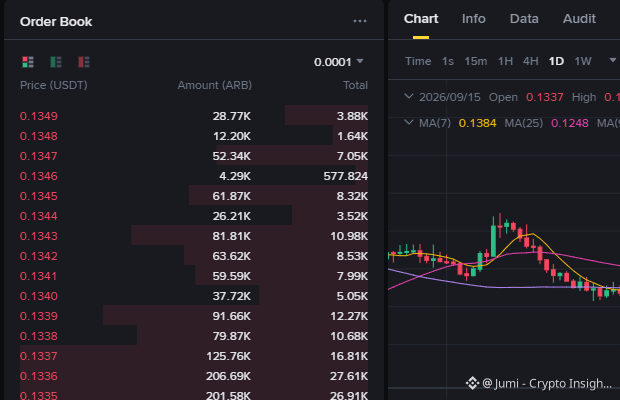Open the 0.0001 price precision dropdown
This screenshot has height=400, width=620.
pos(338,62)
